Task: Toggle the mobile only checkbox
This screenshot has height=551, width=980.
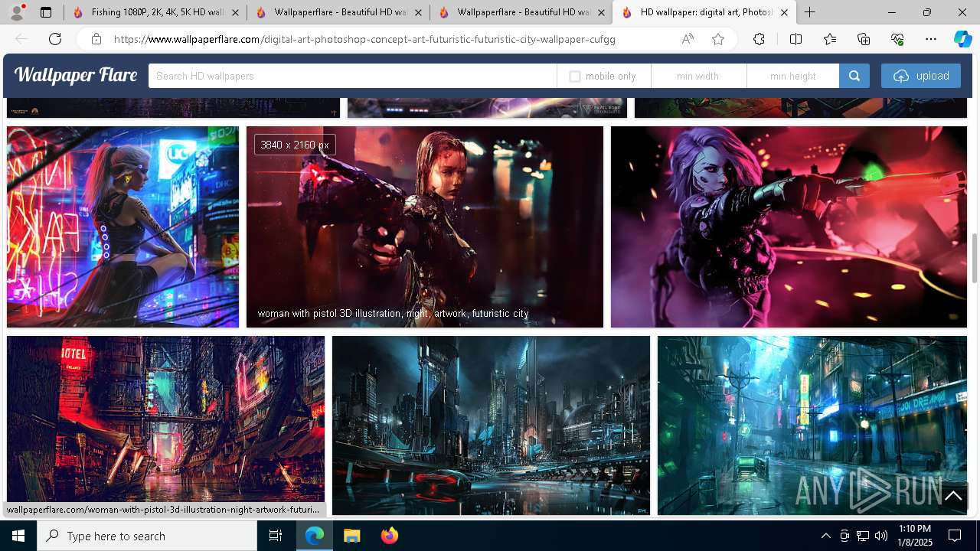Action: tap(575, 77)
